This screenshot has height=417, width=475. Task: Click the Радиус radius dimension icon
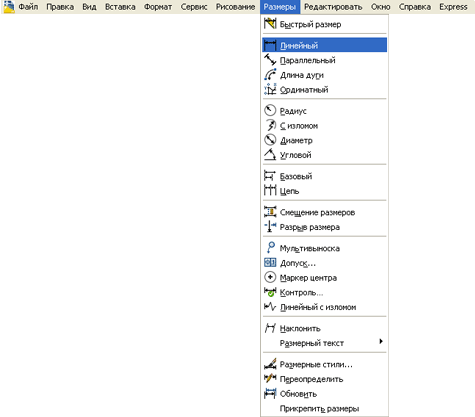point(270,111)
